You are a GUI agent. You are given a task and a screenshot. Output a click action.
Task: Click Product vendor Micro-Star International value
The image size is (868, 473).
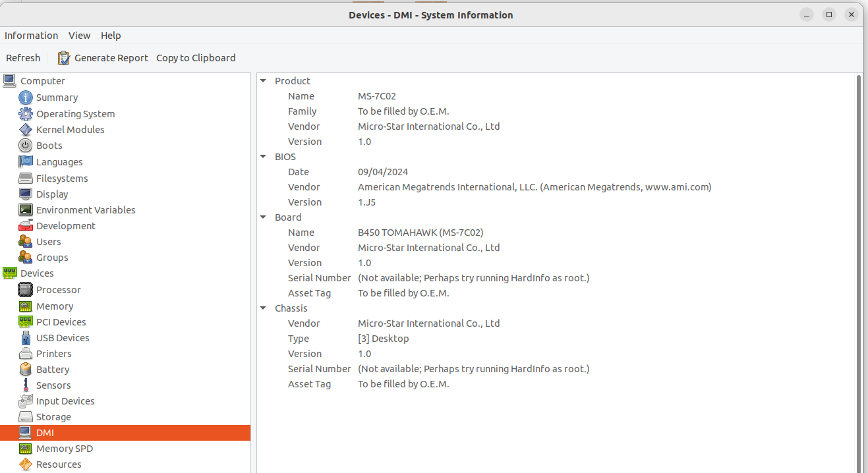[429, 126]
